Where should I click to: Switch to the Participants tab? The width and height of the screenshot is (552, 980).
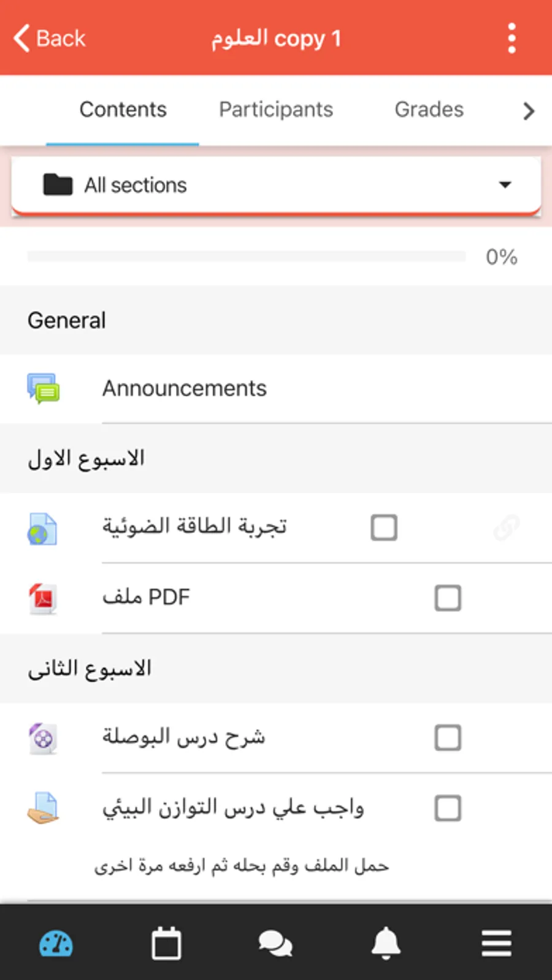(x=276, y=110)
